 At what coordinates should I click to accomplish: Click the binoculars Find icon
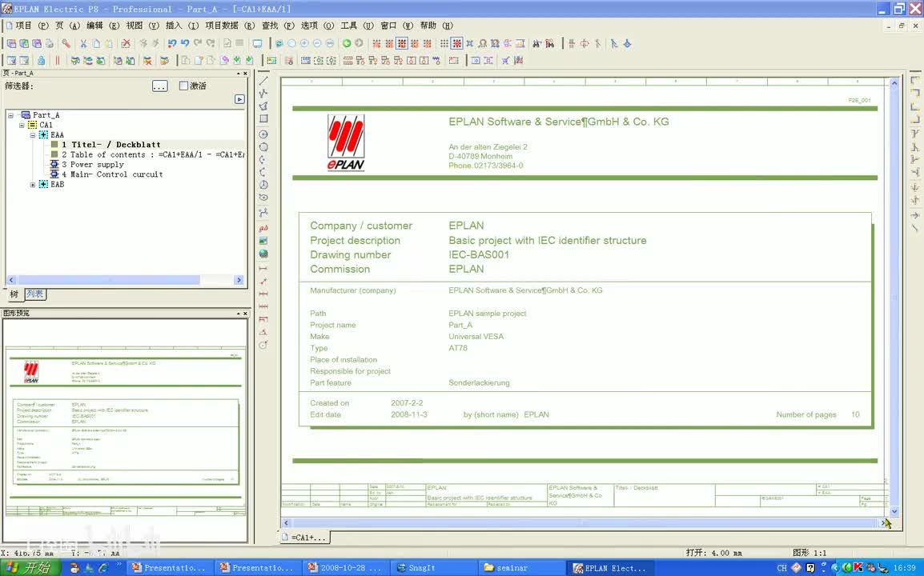536,43
